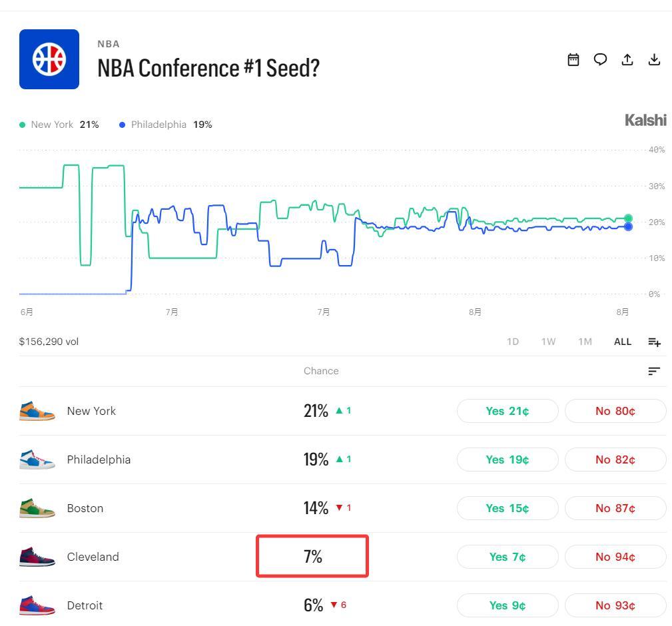Viewport: 672px width, 626px height.
Task: Click the NBA basketball logo
Action: 49,59
